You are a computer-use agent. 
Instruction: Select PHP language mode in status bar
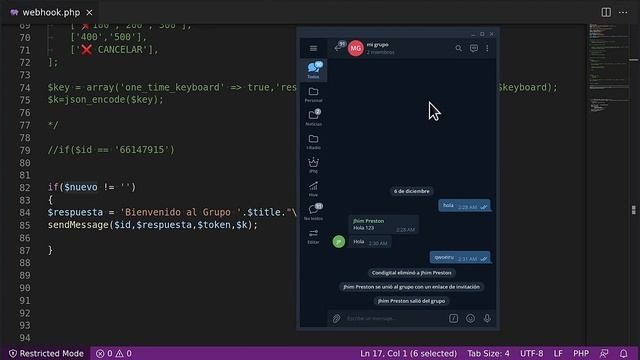click(x=581, y=353)
